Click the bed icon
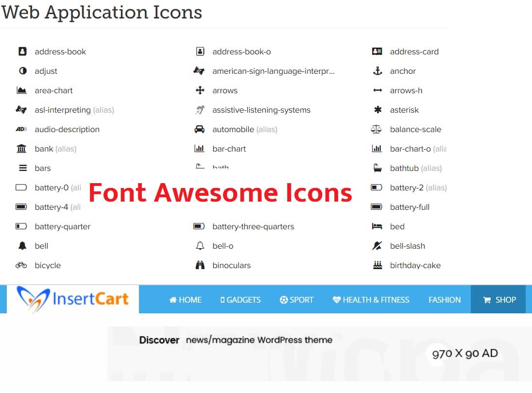Image resolution: width=532 pixels, height=393 pixels. click(377, 226)
